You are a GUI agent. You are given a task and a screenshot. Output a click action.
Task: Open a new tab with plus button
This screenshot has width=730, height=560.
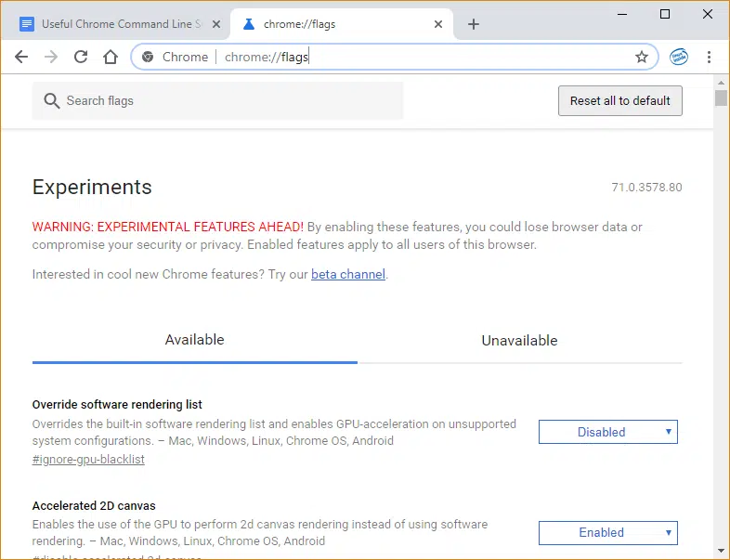(474, 24)
